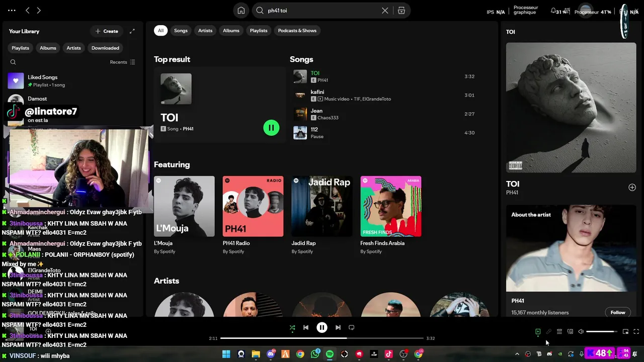Image resolution: width=644 pixels, height=362 pixels.
Task: Skip to next track
Action: click(x=338, y=327)
